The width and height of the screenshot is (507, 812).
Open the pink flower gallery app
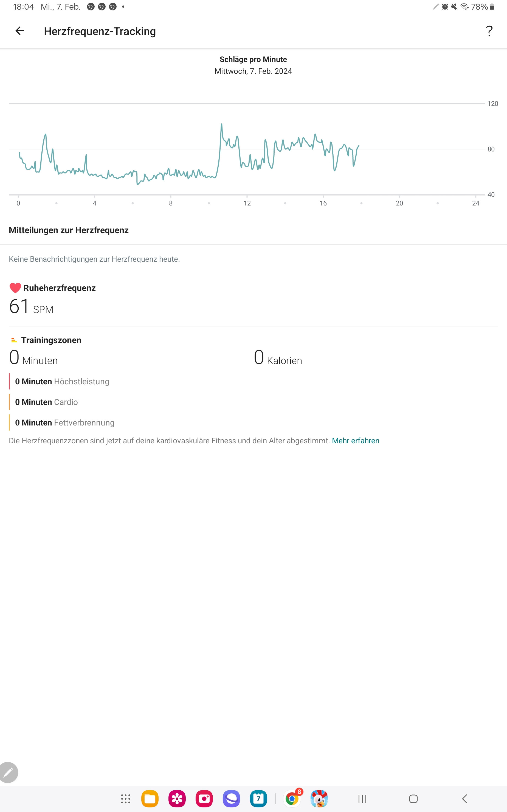tap(177, 799)
